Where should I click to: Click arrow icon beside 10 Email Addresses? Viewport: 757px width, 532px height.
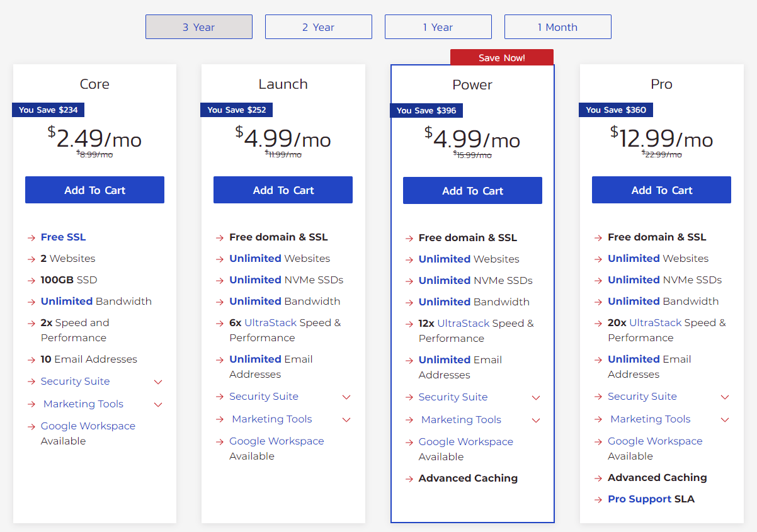(x=31, y=360)
